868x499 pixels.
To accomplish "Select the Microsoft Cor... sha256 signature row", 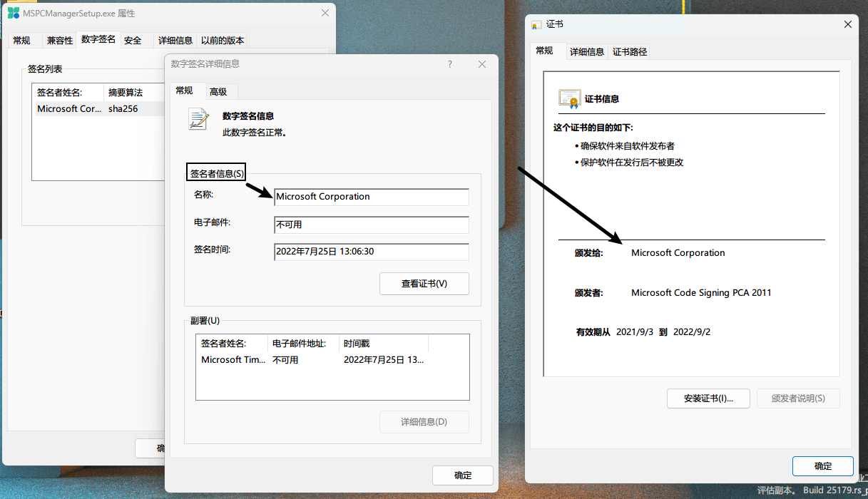I will [100, 109].
